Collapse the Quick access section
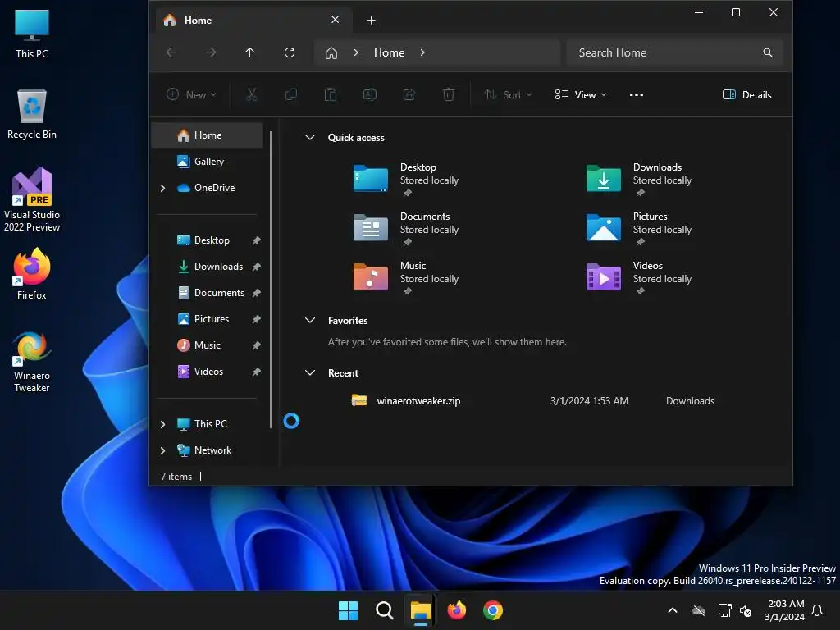 [x=309, y=137]
